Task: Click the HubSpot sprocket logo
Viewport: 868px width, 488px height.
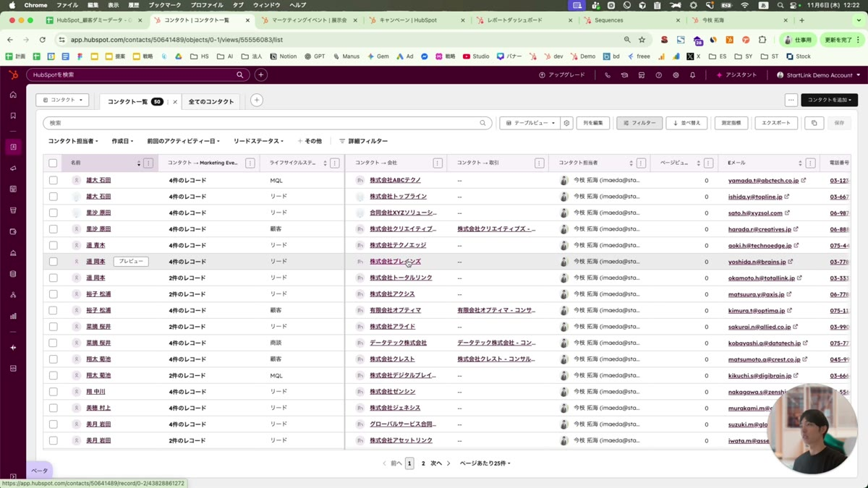Action: point(13,75)
